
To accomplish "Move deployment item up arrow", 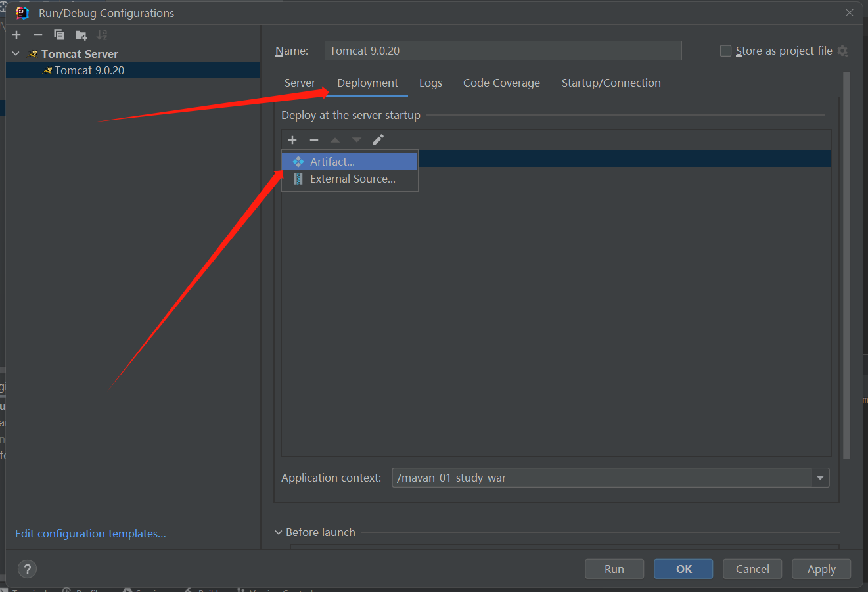I will (335, 139).
